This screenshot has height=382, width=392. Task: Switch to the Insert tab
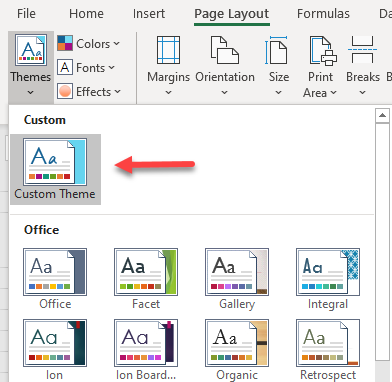[x=149, y=14]
